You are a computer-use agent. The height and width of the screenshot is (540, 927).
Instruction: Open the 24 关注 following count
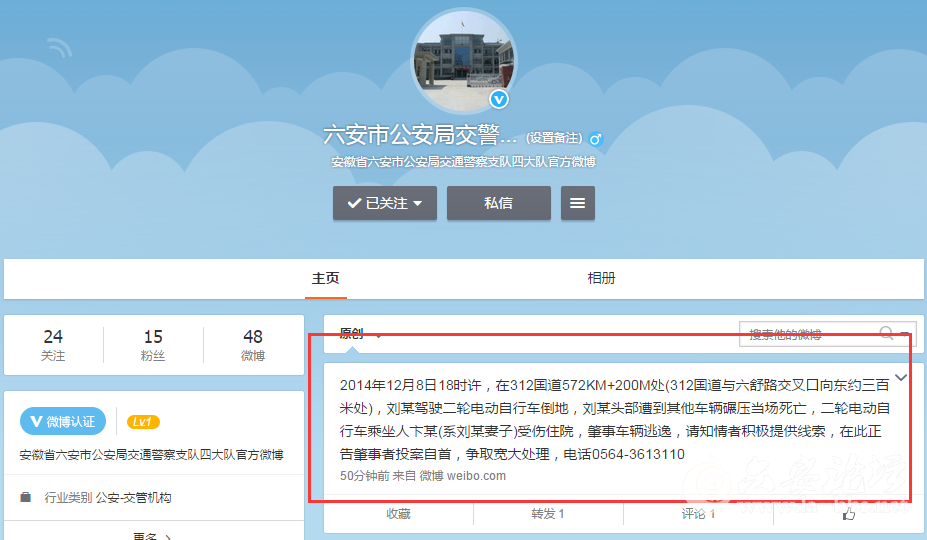click(x=53, y=344)
